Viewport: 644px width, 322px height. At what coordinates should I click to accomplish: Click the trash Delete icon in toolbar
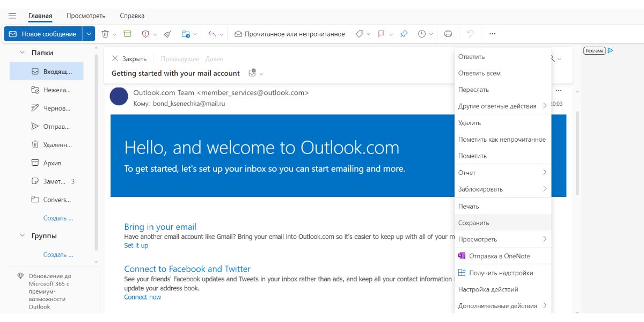(105, 34)
